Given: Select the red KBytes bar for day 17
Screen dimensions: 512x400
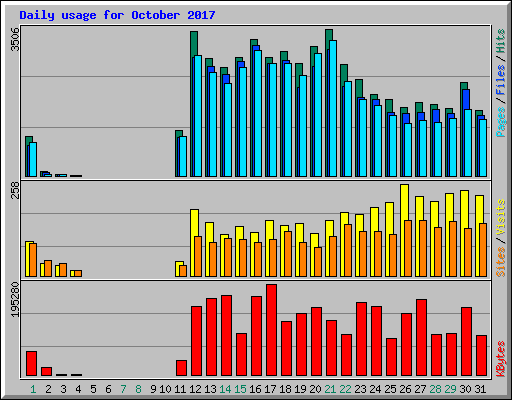Looking at the screenshot, I should point(271,330).
